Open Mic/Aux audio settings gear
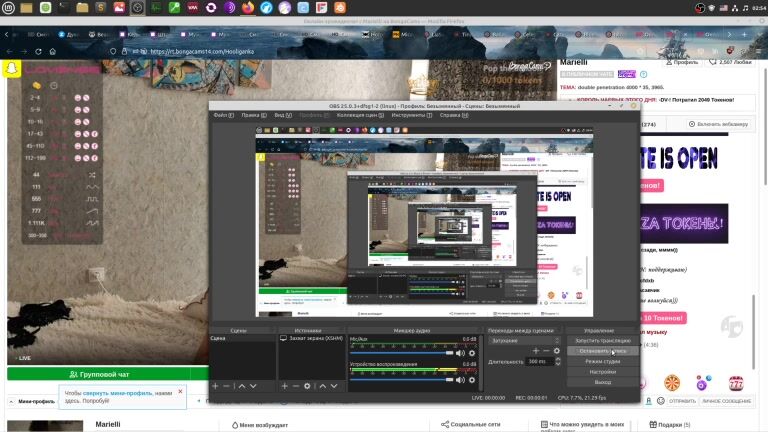768x432 pixels. [x=472, y=352]
